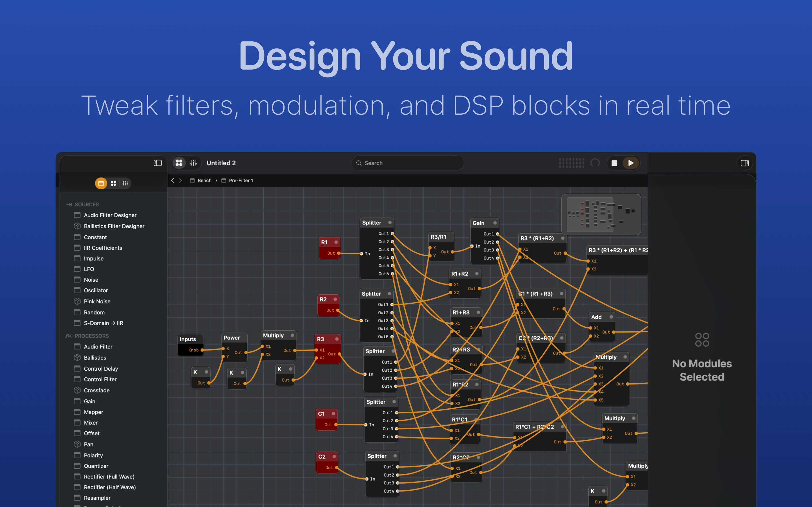Click the play button in toolbar
Screen dimensions: 812x507
[x=630, y=163]
